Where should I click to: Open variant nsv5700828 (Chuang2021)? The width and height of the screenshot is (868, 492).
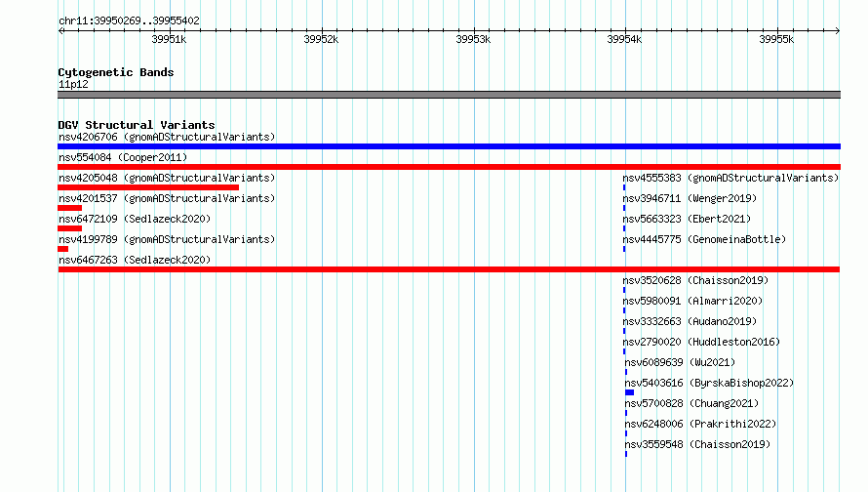point(692,403)
